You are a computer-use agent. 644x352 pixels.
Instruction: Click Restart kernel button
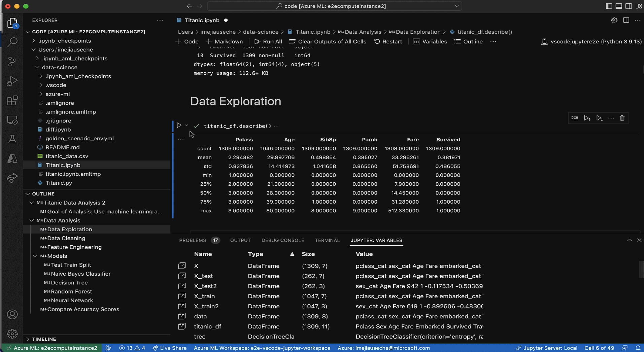tap(388, 41)
